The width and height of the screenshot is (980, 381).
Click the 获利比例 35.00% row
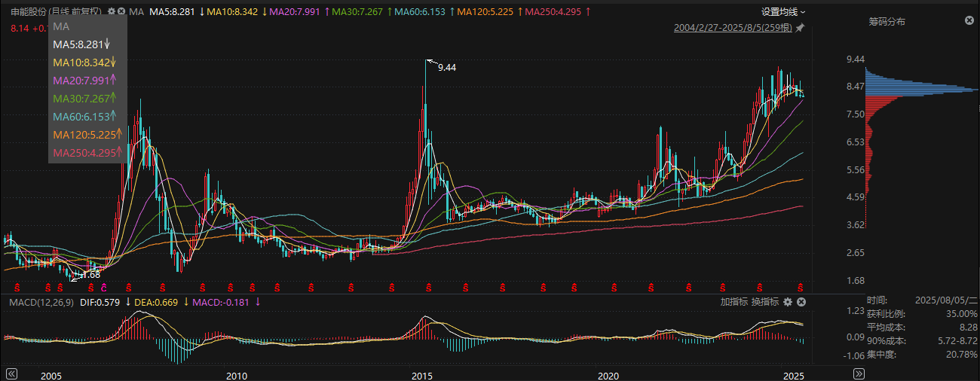coord(921,314)
